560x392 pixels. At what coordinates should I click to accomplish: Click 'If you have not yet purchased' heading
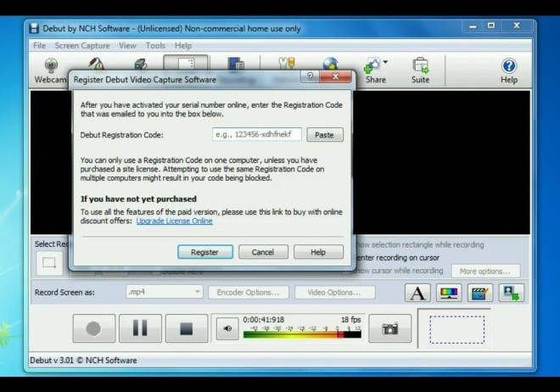pyautogui.click(x=138, y=199)
